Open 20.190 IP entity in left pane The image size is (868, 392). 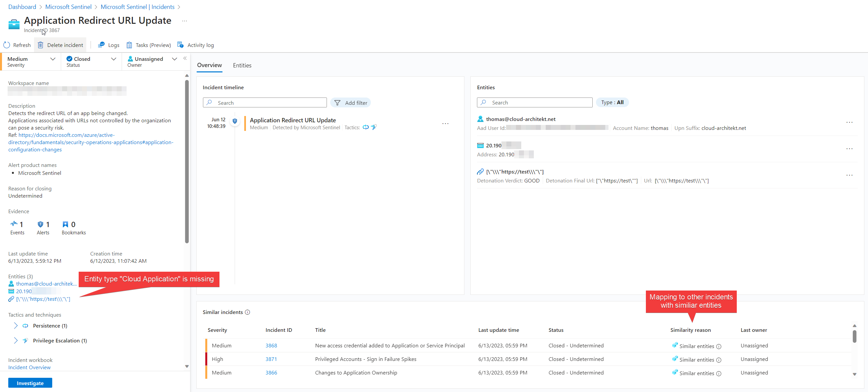point(23,291)
